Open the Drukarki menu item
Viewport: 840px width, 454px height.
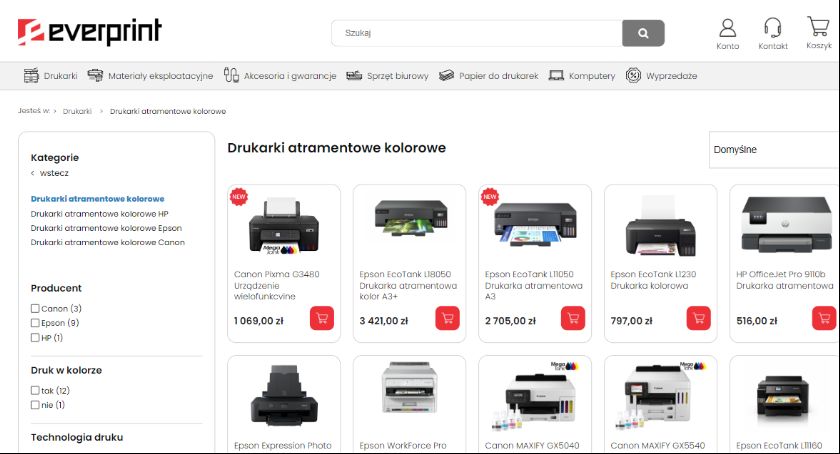coord(61,76)
